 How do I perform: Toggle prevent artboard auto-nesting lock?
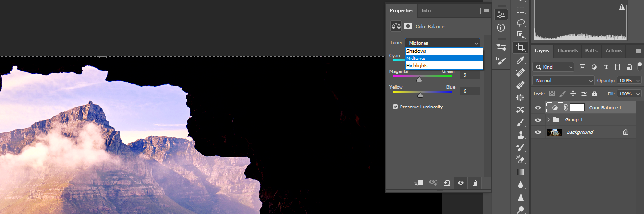(x=583, y=94)
